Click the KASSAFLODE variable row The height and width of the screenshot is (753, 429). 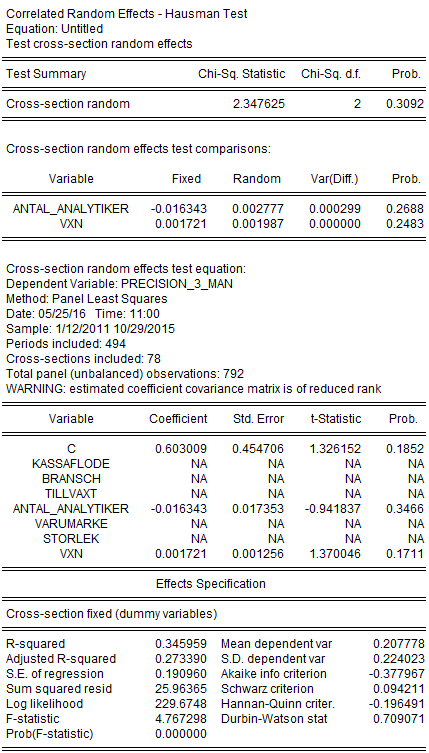pyautogui.click(x=214, y=464)
